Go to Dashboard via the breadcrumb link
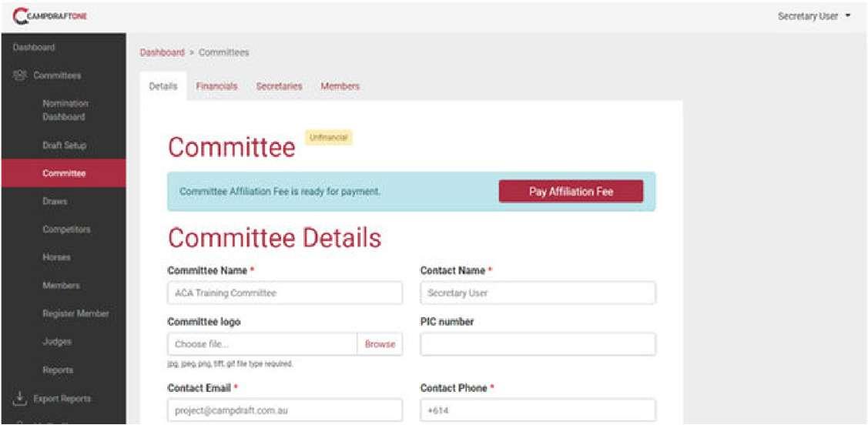Screen dimensions: 868x425 click(x=162, y=52)
